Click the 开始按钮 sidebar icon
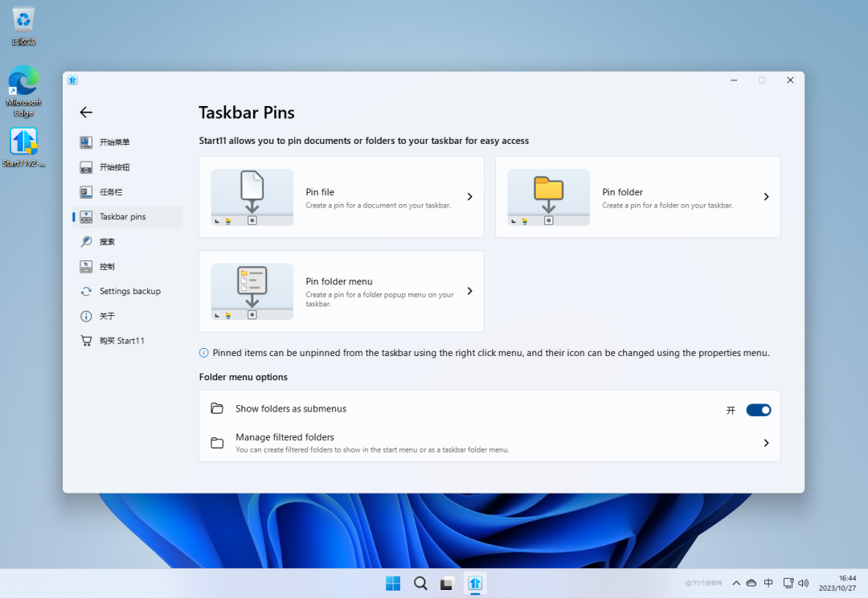Image resolution: width=868 pixels, height=598 pixels. [x=86, y=167]
